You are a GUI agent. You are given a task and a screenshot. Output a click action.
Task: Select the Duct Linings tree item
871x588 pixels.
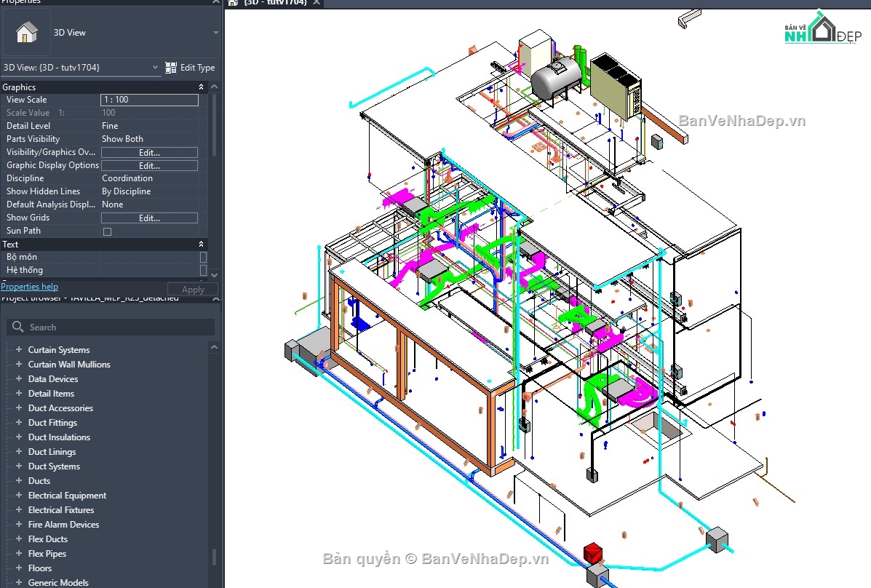click(52, 452)
